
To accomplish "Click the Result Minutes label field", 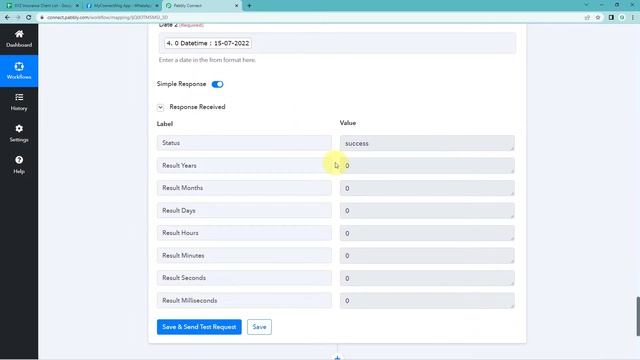I will pos(244,256).
